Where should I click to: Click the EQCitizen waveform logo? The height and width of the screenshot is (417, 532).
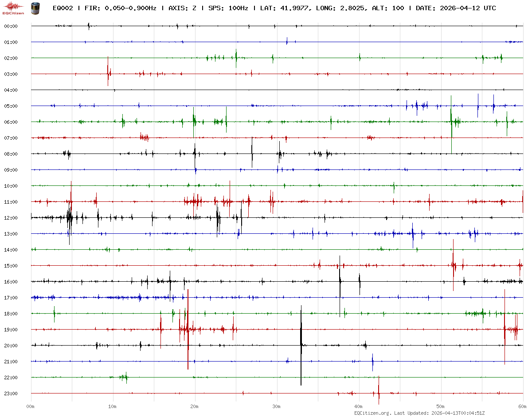(14, 8)
